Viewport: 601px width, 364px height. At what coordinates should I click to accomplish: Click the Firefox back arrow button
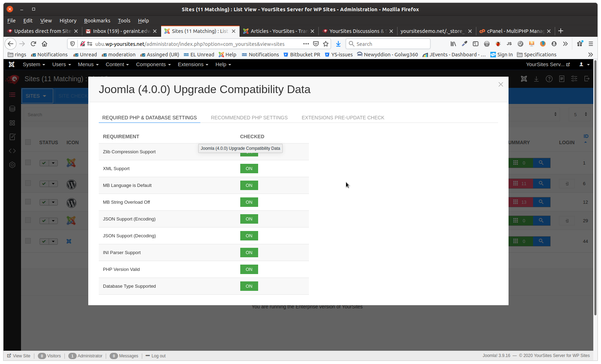point(11,44)
